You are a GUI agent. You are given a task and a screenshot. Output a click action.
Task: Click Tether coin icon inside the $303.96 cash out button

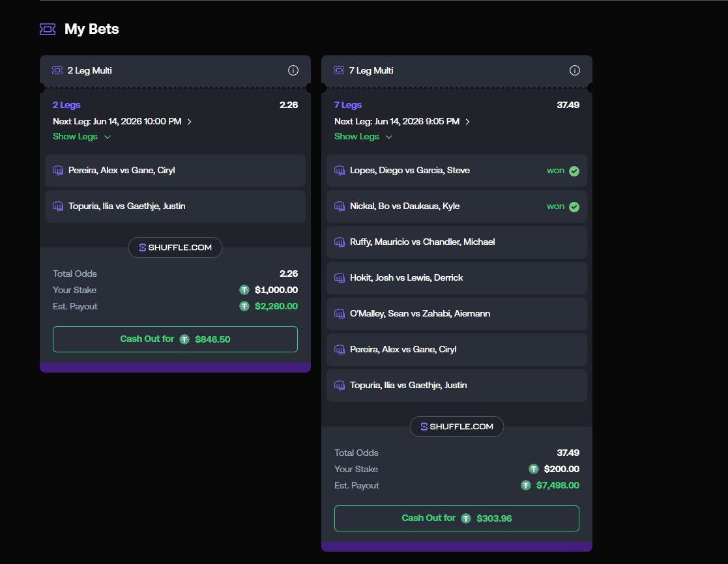point(466,518)
